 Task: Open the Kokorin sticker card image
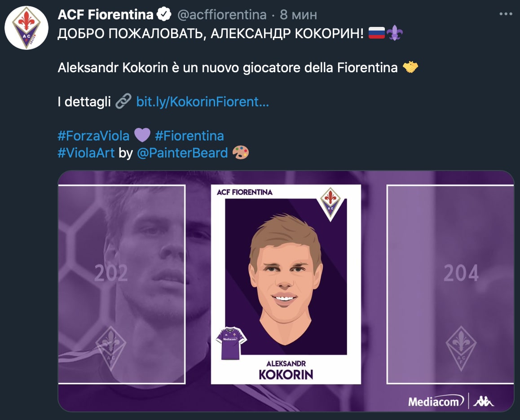(286, 284)
